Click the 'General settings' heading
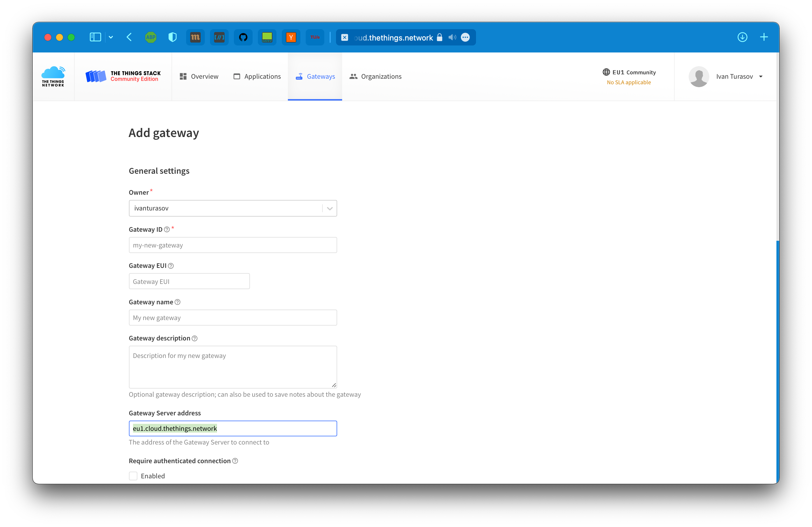The width and height of the screenshot is (812, 527). coord(159,171)
